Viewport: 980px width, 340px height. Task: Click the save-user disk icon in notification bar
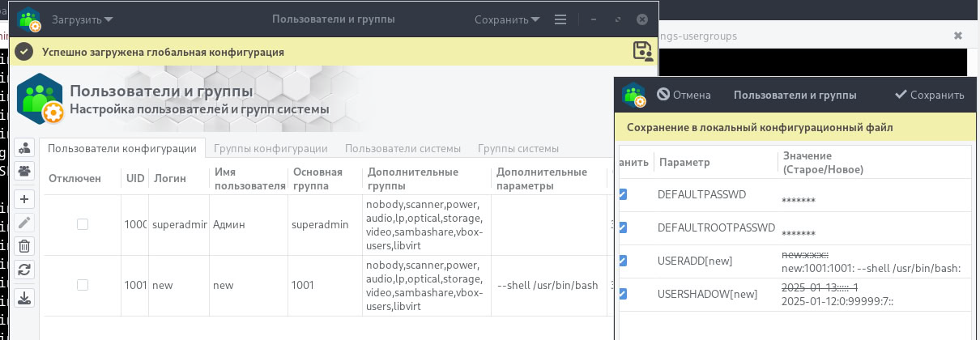pos(642,51)
